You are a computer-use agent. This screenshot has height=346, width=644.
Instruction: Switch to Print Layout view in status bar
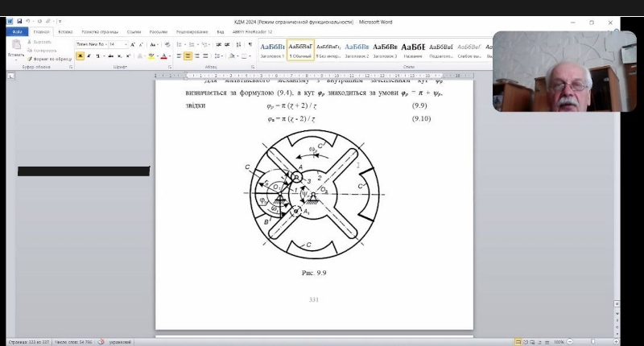tap(518, 341)
